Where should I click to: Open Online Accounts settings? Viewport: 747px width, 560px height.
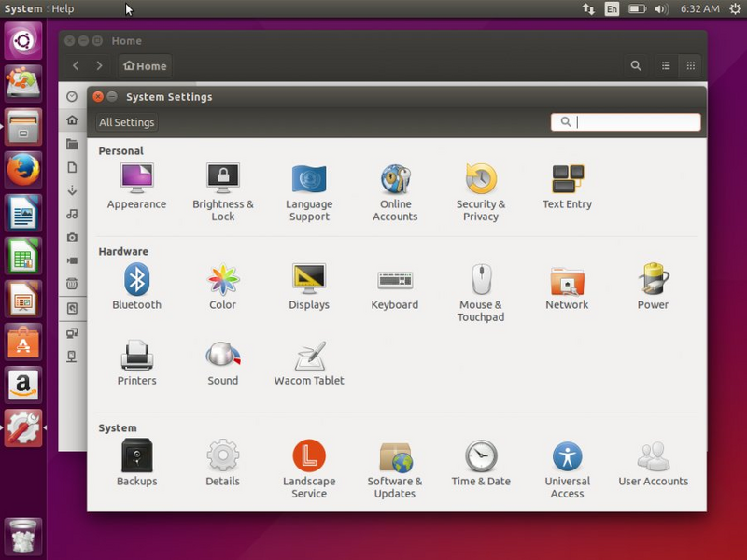coord(395,182)
